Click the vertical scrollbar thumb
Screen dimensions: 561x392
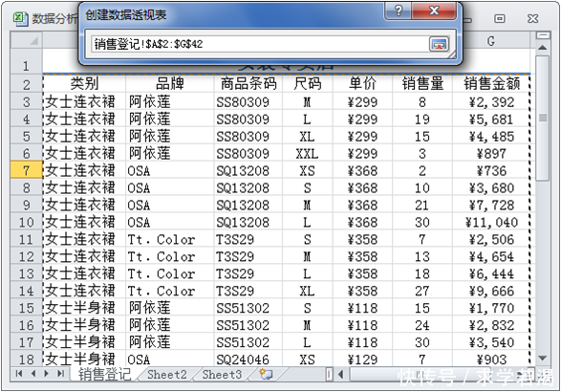(543, 119)
